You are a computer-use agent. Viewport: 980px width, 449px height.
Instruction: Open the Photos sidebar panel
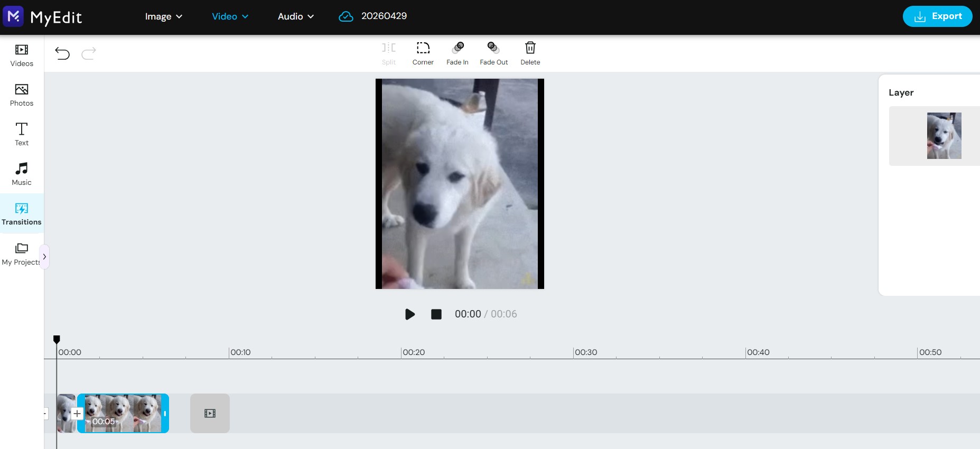[22, 95]
